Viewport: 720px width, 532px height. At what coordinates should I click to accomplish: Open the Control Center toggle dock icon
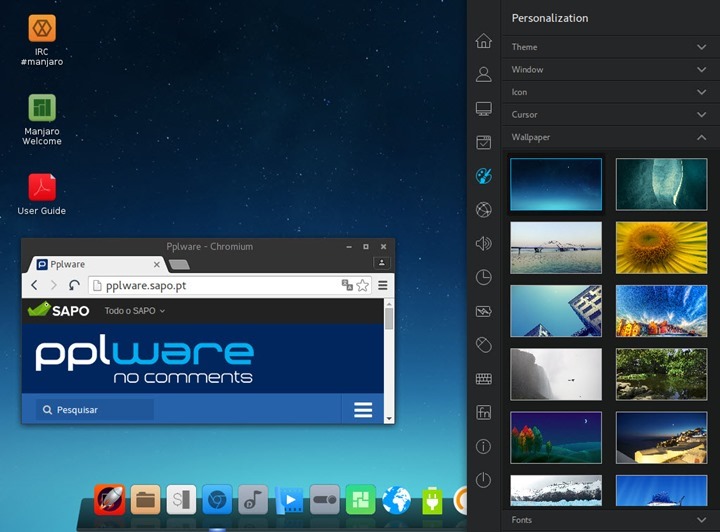click(325, 499)
